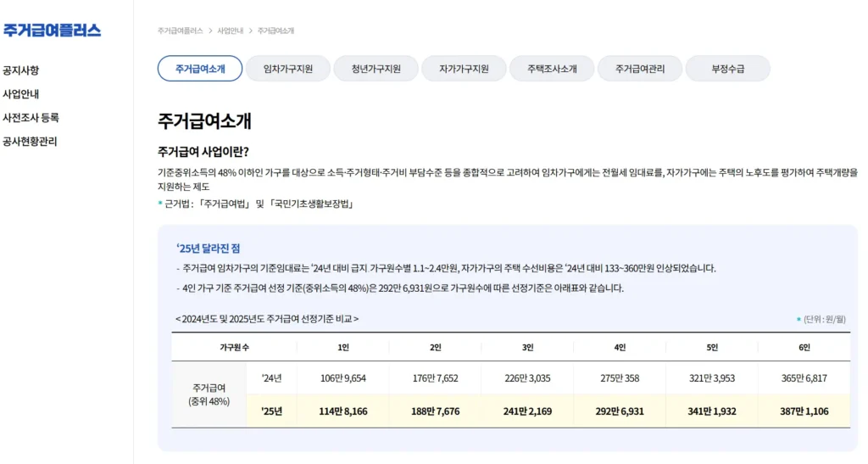Open 공지사항 in the sidebar
This screenshot has height=464, width=868.
point(21,70)
